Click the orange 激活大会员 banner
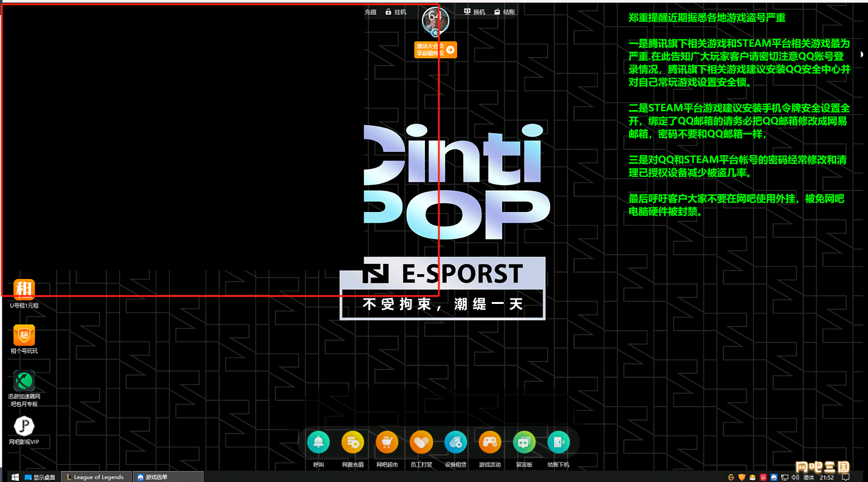Viewport: 868px width, 482px height. pyautogui.click(x=436, y=50)
